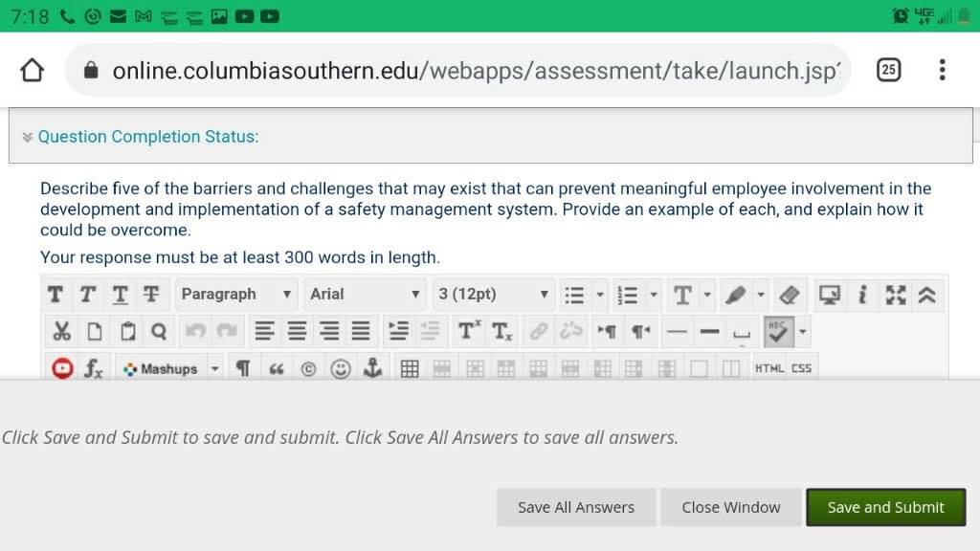This screenshot has height=551, width=980.
Task: Toggle underline text formatting
Action: [x=120, y=295]
